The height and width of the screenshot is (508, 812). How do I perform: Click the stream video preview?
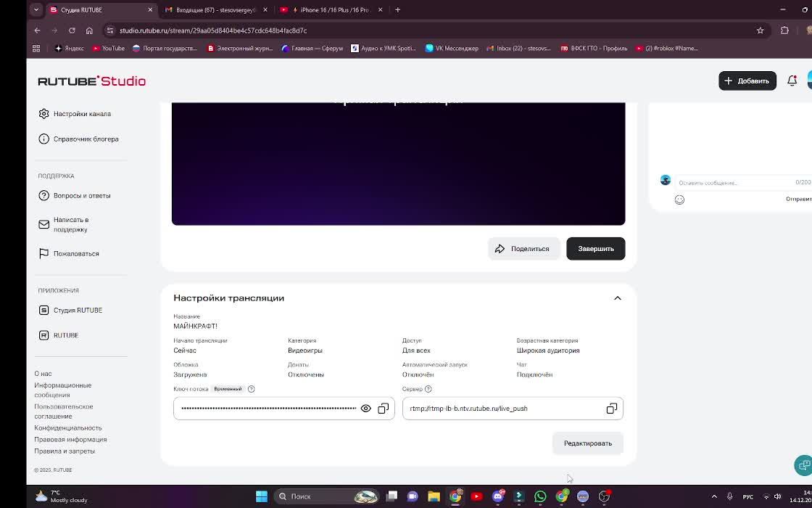(x=398, y=164)
